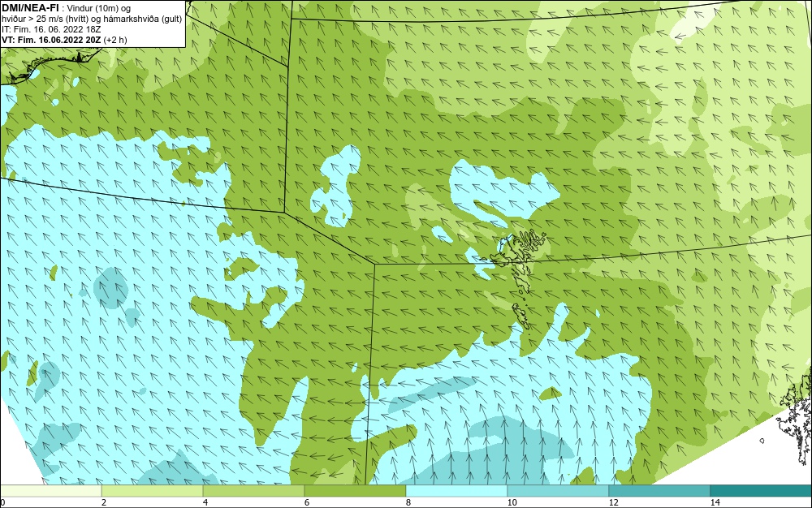Click the '10' label under the color scale
This screenshot has height=508, width=812.
tap(512, 503)
